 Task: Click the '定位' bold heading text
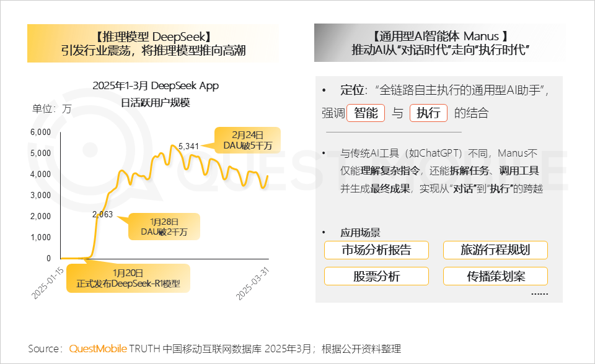point(352,90)
